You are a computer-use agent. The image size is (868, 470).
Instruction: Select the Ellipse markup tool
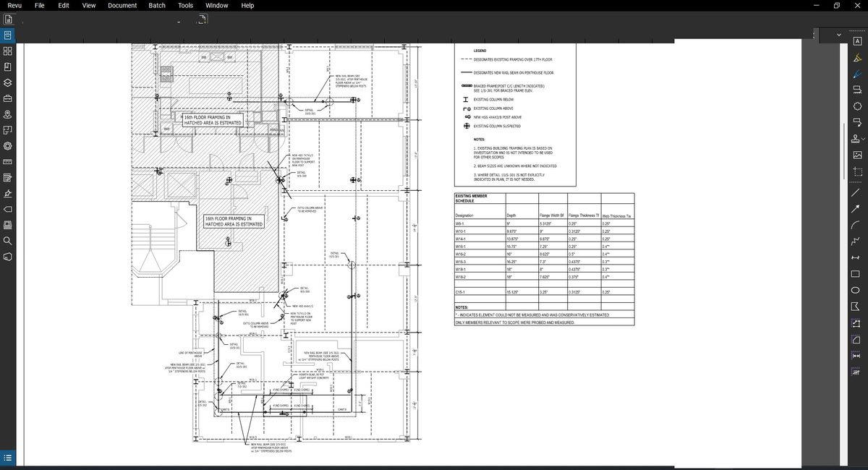click(857, 291)
